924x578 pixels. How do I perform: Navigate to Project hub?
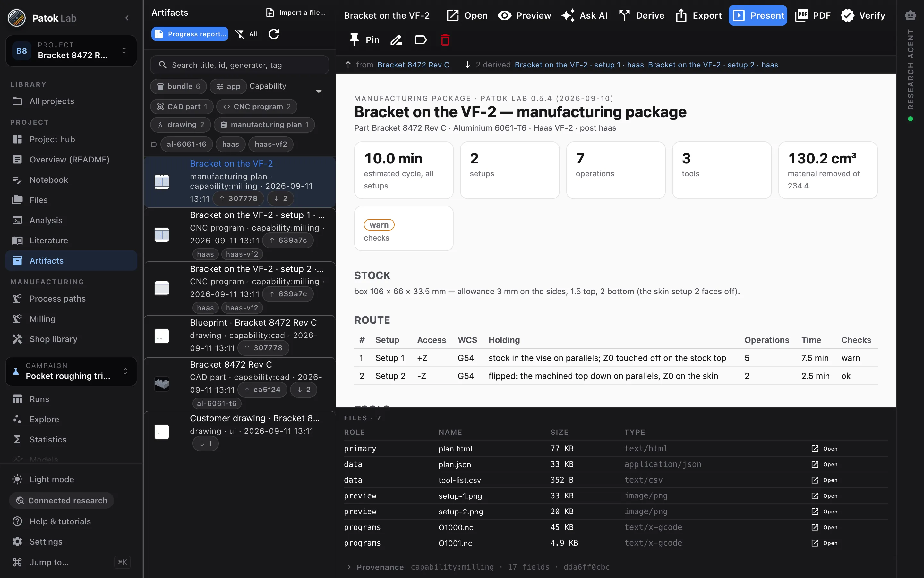tap(71, 139)
